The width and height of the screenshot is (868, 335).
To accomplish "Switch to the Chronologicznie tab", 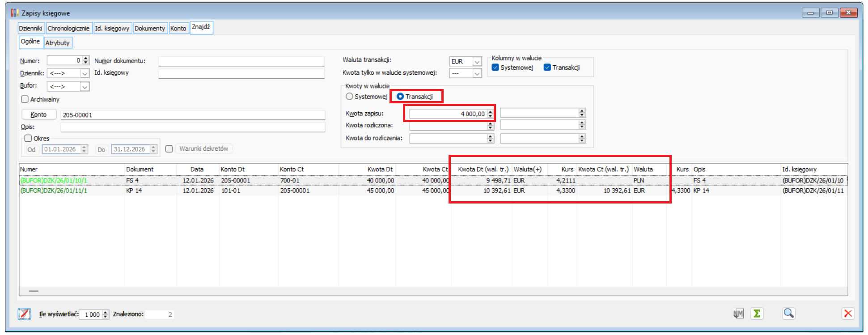I will 68,28.
